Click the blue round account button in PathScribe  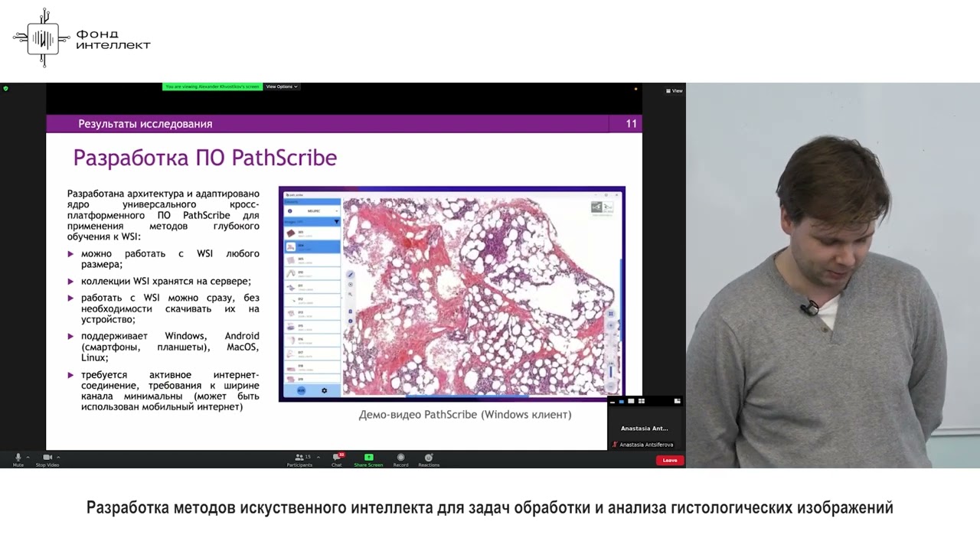(x=301, y=390)
